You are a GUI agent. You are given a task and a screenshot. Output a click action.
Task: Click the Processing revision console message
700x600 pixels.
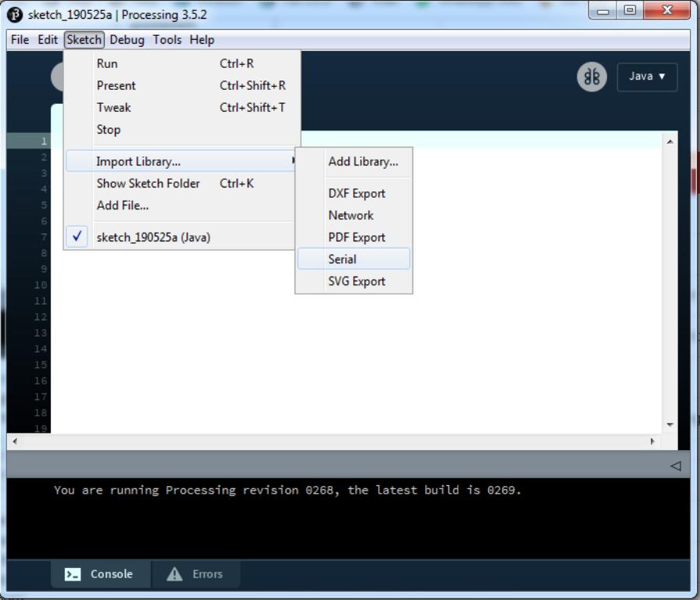287,490
